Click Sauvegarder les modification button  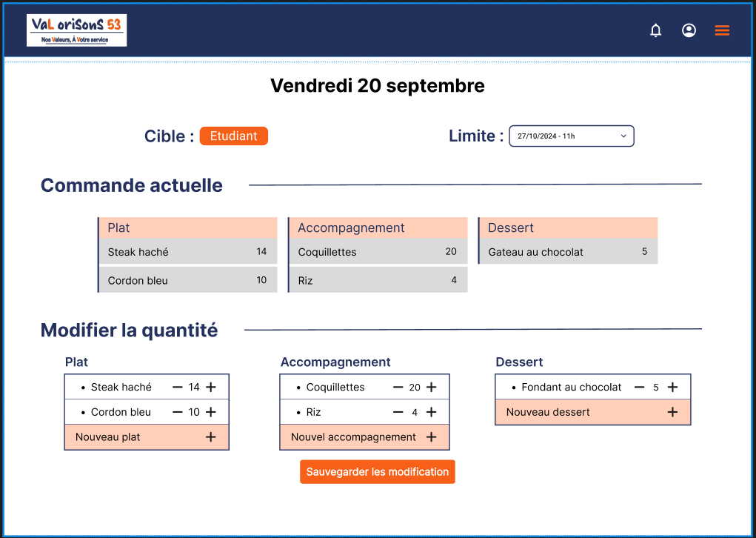(x=377, y=471)
